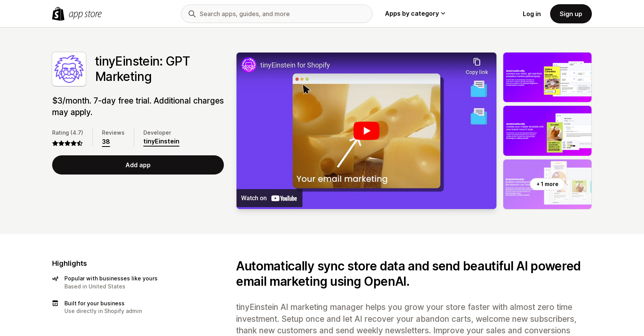Image resolution: width=644 pixels, height=336 pixels.
Task: Expand the Apps by category dropdown
Action: click(x=415, y=14)
